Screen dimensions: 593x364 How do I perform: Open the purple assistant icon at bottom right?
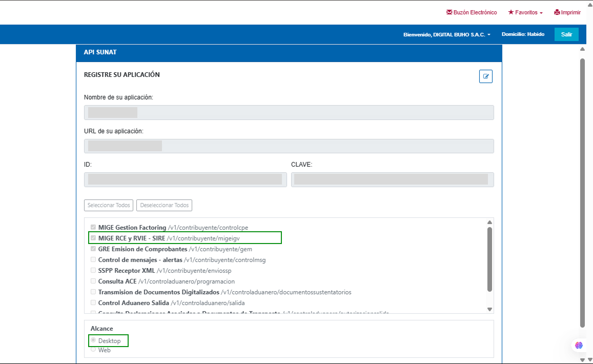click(579, 346)
